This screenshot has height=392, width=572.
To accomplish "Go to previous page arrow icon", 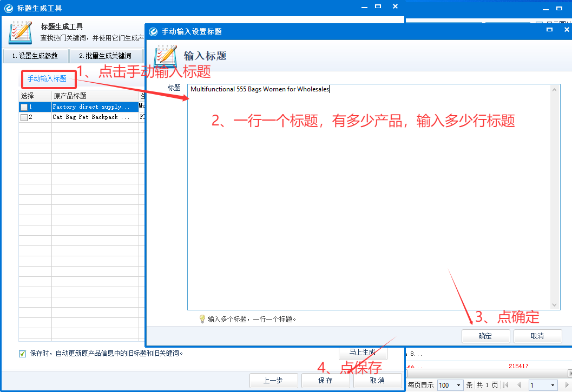I will [x=519, y=385].
